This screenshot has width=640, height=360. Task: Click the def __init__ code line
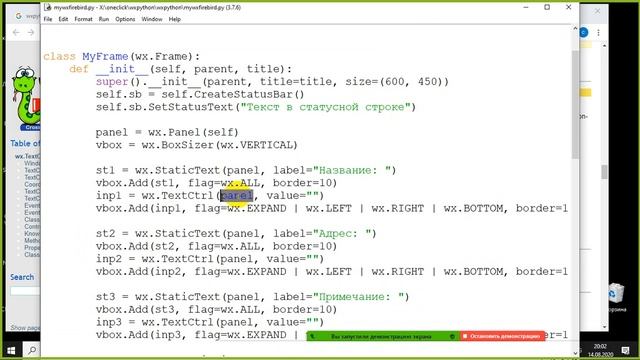click(x=181, y=69)
